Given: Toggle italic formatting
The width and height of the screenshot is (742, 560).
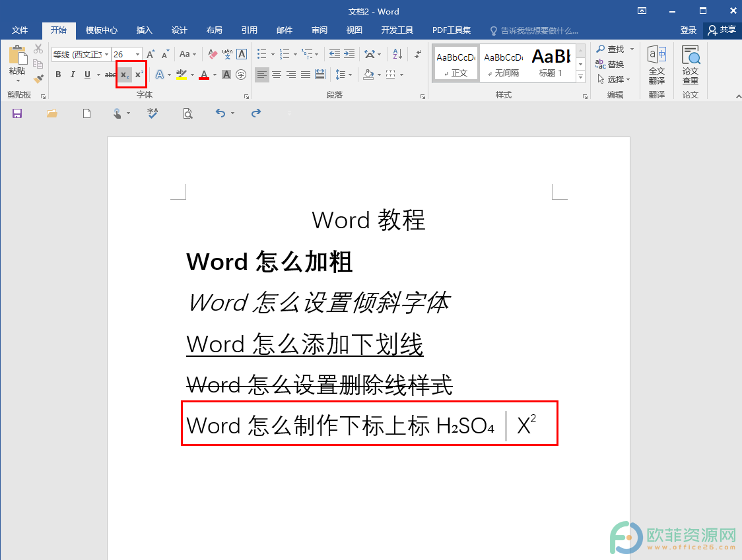Looking at the screenshot, I should click(x=73, y=75).
